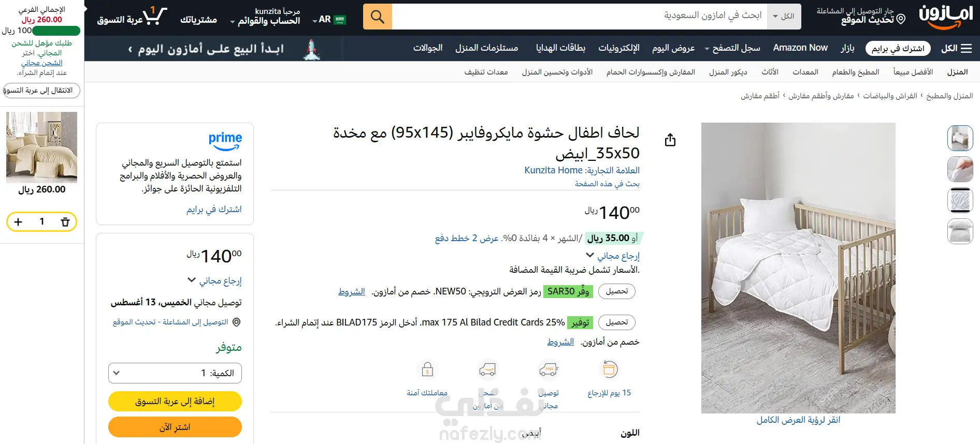Open the shopping cart icon in header
The height and width of the screenshot is (444, 980).
click(155, 16)
